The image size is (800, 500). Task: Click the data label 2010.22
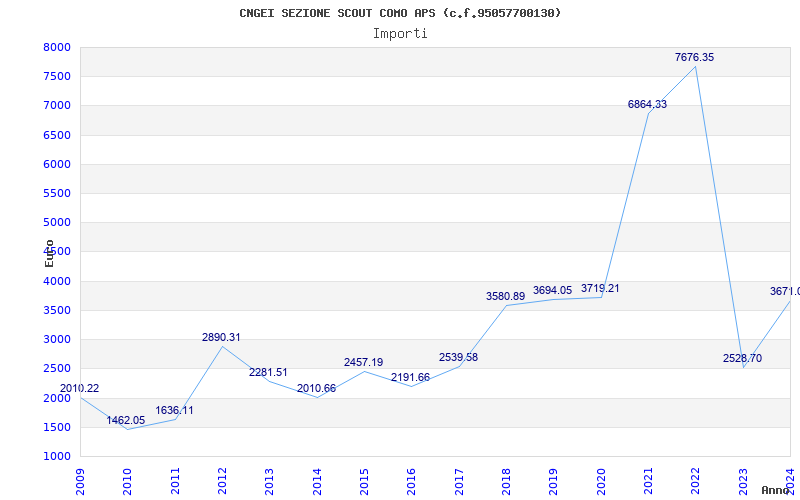coord(80,389)
